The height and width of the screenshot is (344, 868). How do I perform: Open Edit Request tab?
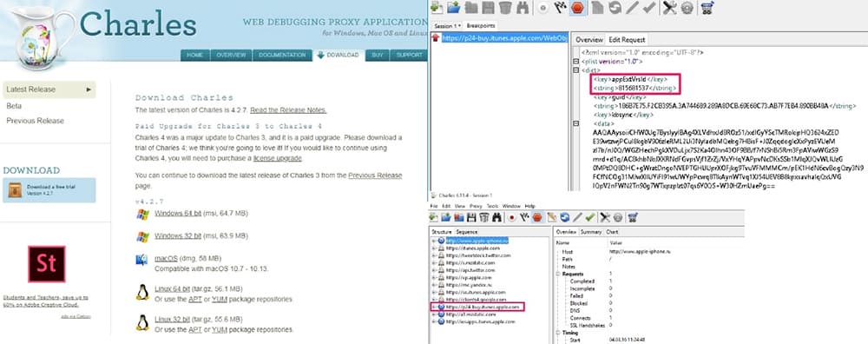627,40
